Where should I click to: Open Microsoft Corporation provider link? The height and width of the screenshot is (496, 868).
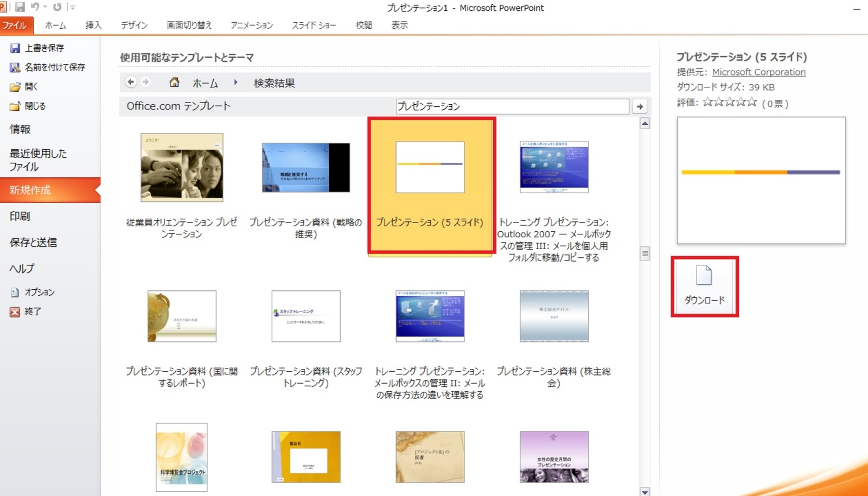point(758,72)
